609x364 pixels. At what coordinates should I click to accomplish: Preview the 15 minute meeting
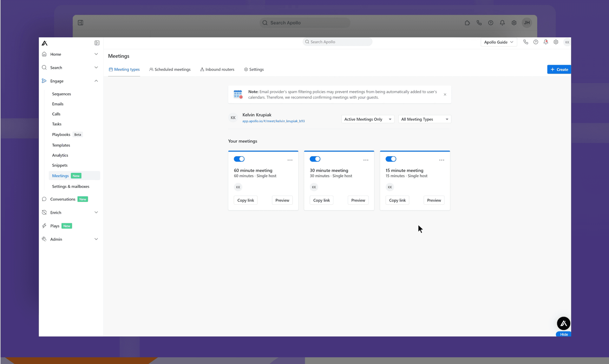[x=434, y=200]
